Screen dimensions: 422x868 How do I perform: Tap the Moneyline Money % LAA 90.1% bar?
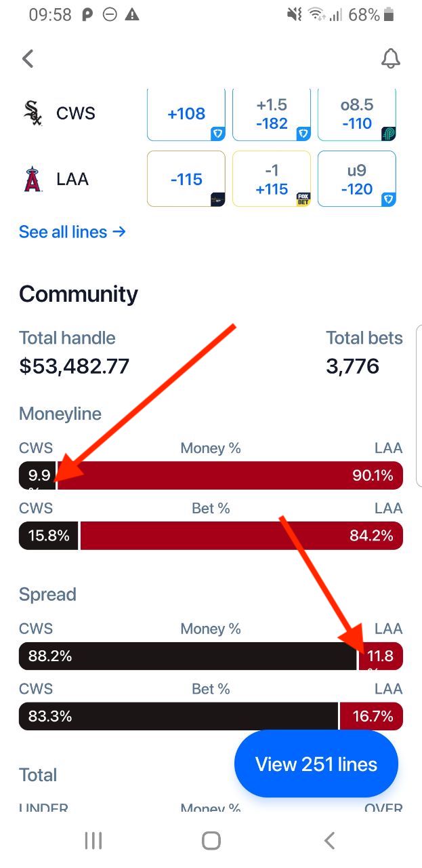(x=230, y=475)
